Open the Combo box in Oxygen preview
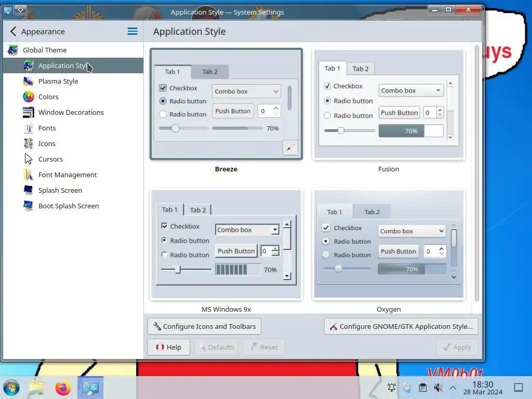This screenshot has width=532, height=399. tap(411, 231)
